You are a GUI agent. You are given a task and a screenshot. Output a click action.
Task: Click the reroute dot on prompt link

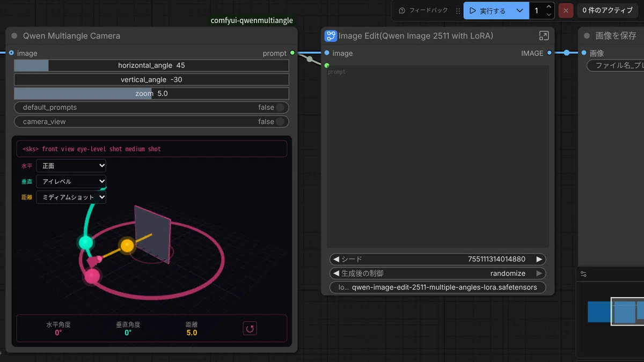[x=310, y=59]
